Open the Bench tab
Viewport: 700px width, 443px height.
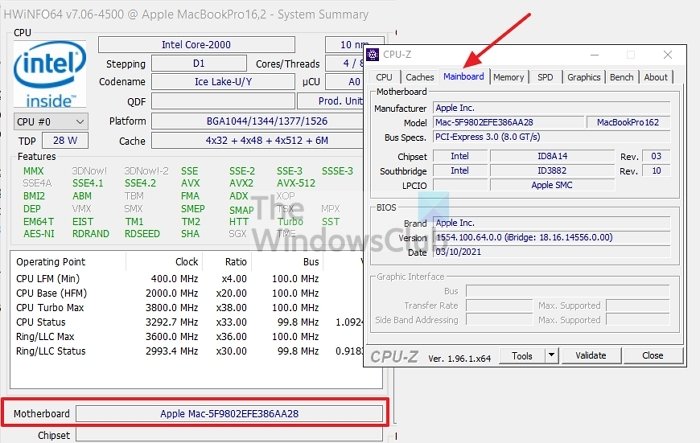coord(622,77)
